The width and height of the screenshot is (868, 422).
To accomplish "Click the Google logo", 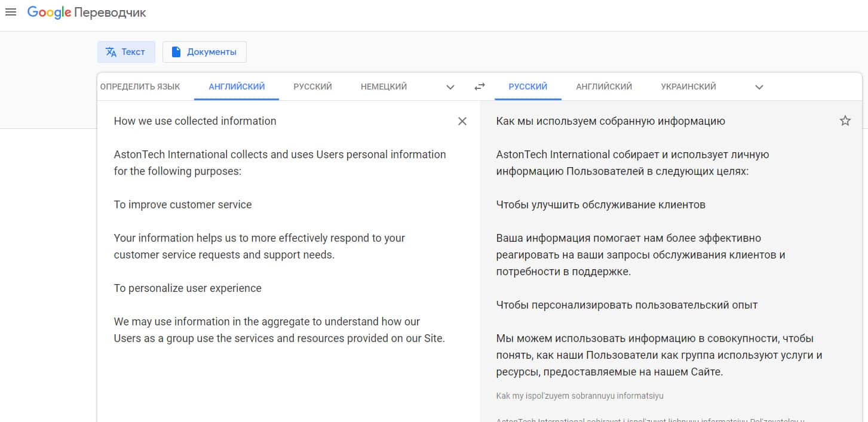I will pos(49,13).
